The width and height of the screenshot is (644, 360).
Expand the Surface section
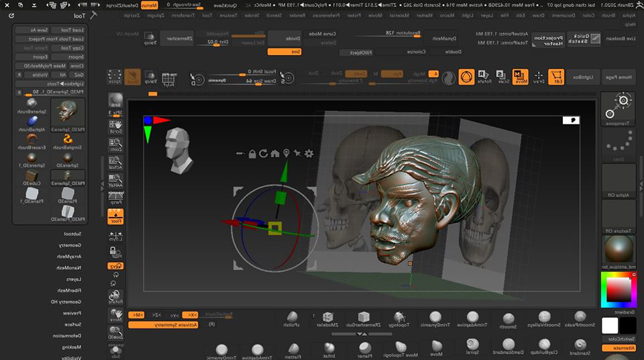pos(72,324)
